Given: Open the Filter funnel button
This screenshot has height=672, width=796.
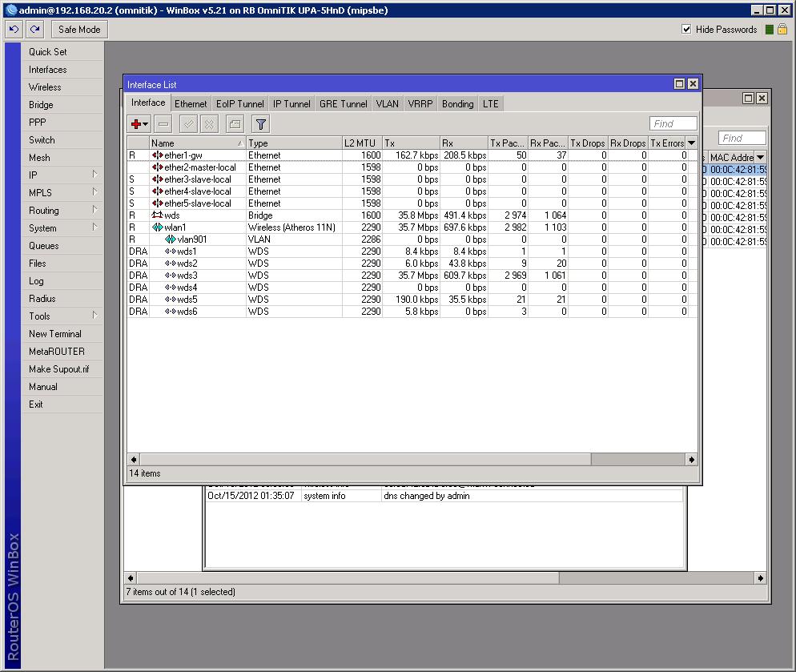Looking at the screenshot, I should pyautogui.click(x=260, y=124).
